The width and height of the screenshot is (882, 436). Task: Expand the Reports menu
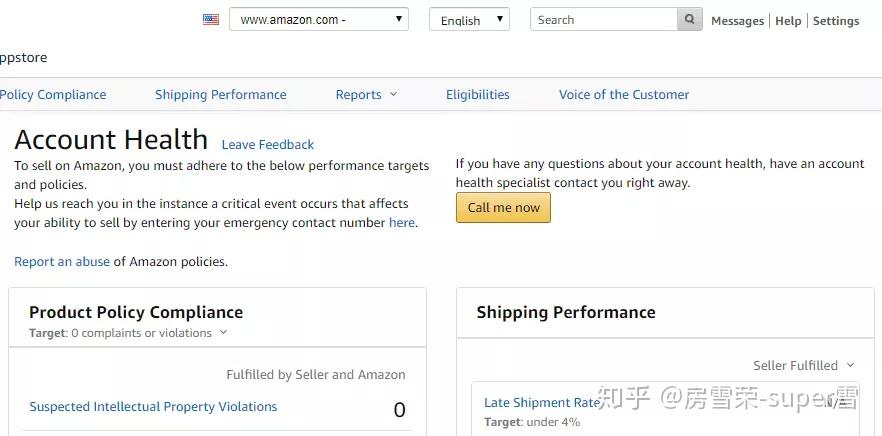366,95
